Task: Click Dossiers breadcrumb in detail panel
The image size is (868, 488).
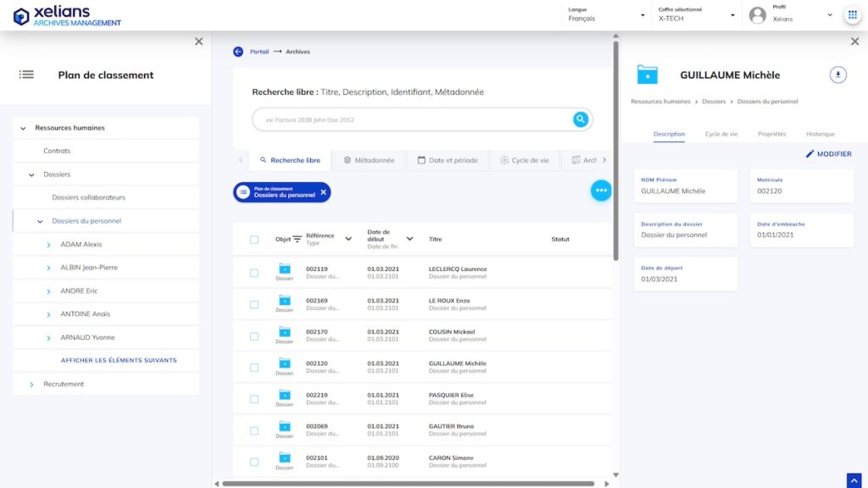Action: [x=714, y=102]
